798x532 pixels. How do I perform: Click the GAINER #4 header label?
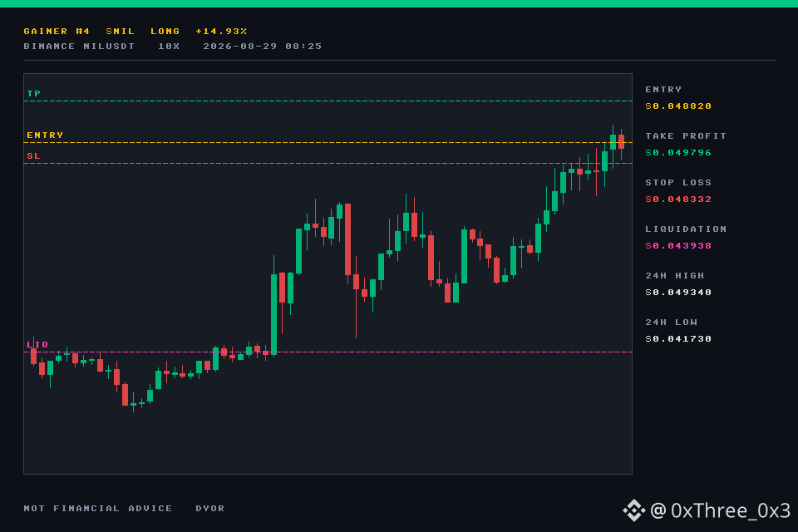[57, 32]
